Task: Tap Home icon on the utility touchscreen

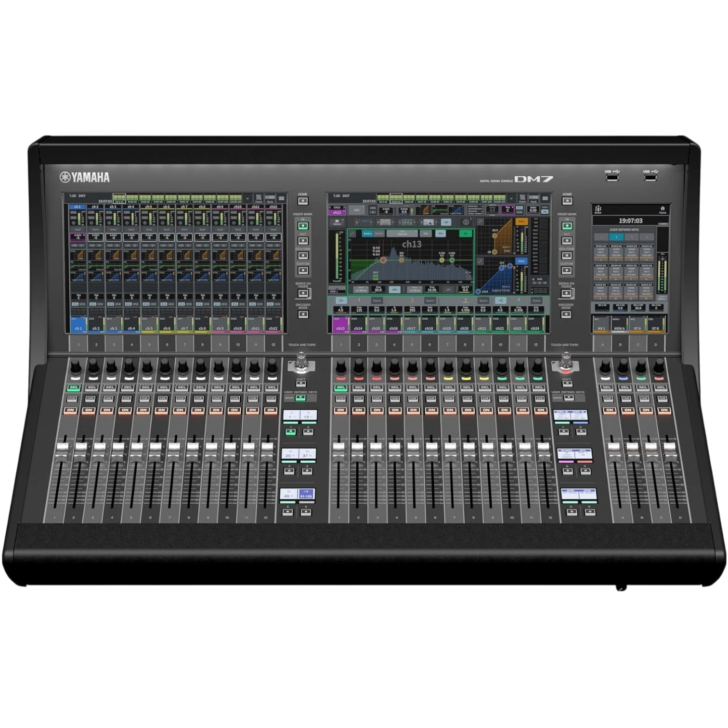Action: click(x=663, y=209)
